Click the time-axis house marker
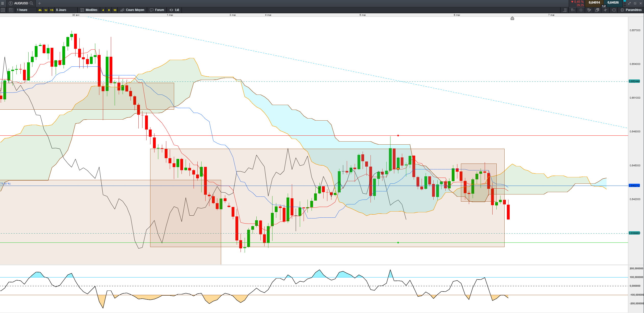The height and width of the screenshot is (313, 644). [x=512, y=18]
